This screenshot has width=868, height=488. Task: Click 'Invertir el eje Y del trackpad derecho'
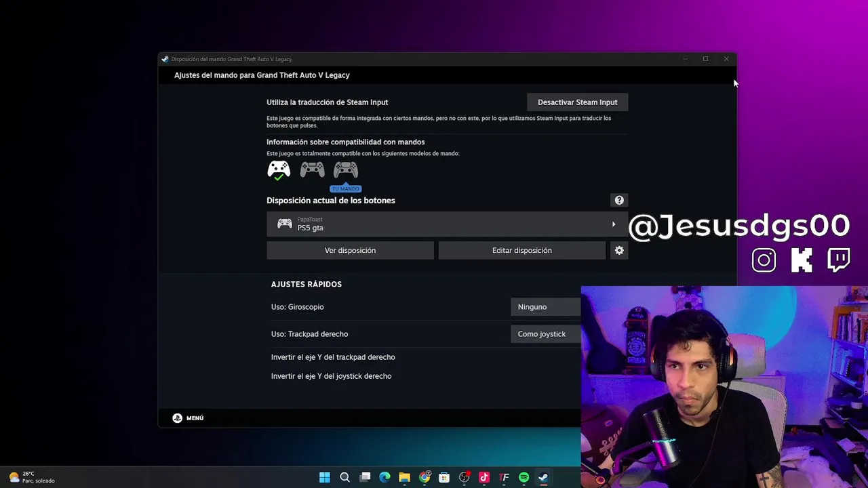click(333, 357)
